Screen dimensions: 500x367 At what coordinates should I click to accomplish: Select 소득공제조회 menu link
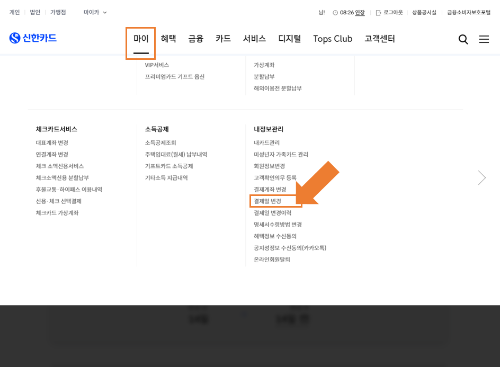[160, 143]
